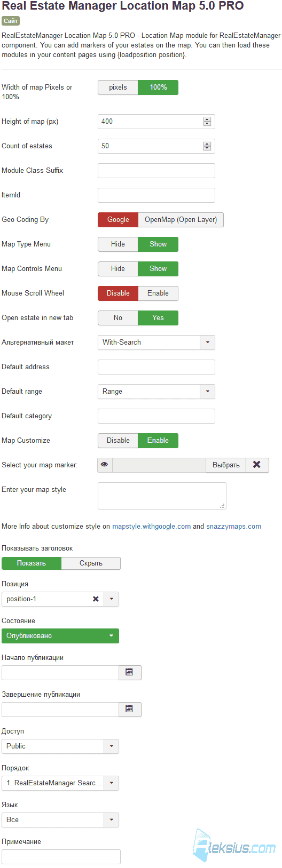Image resolution: width=282 pixels, height=868 pixels.
Task: Select Yes for open estate in new tab
Action: pos(158,318)
